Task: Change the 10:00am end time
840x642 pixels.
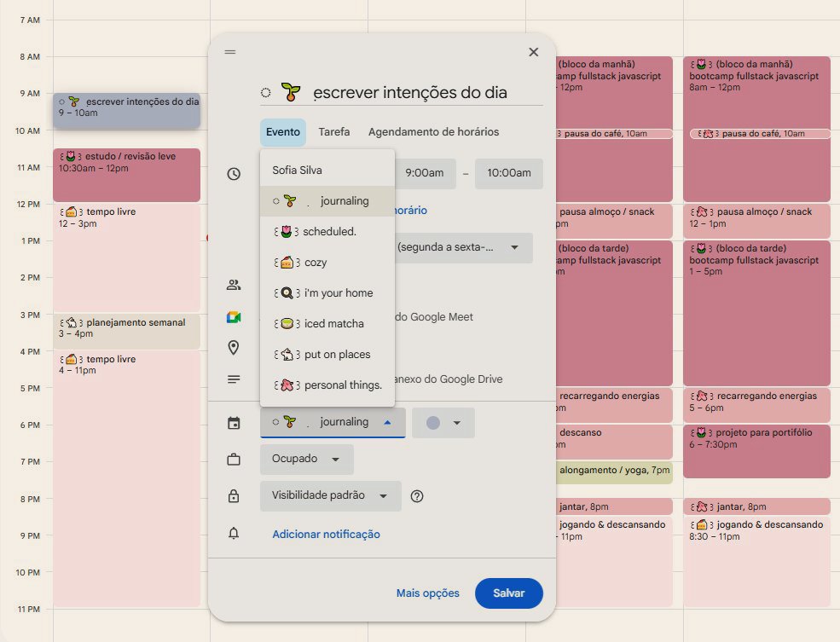Action: 509,173
